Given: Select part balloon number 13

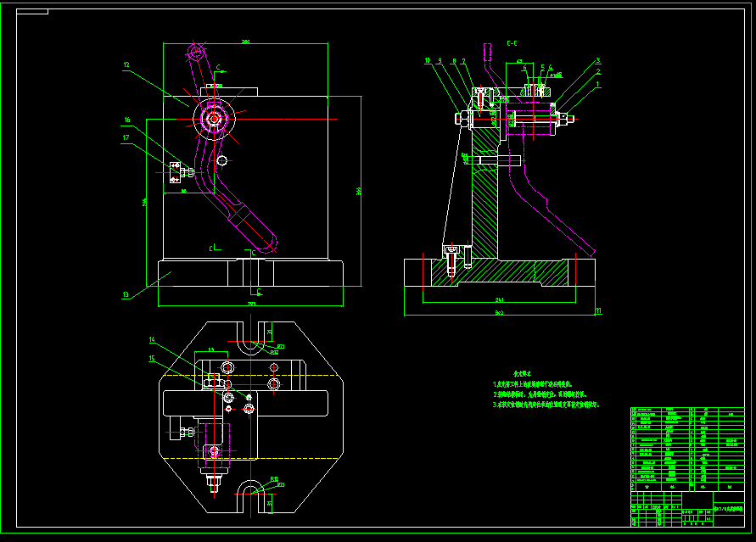Looking at the screenshot, I should 126,294.
